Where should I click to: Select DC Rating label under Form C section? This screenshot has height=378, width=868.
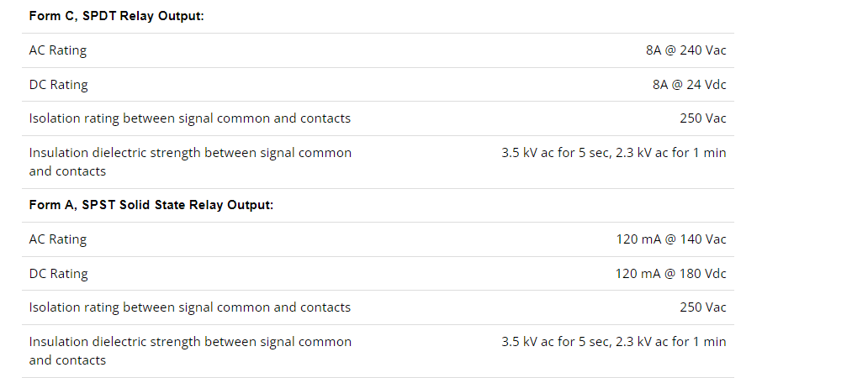click(x=59, y=85)
